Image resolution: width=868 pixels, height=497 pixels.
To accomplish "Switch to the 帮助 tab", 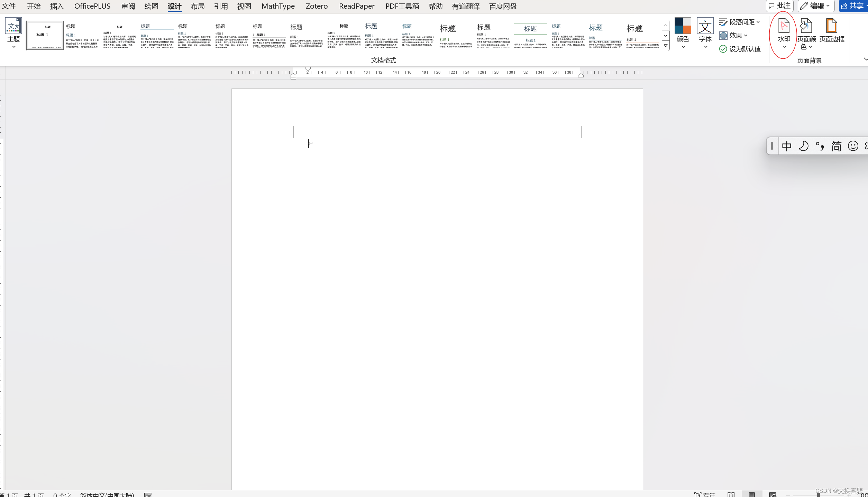I will 436,6.
